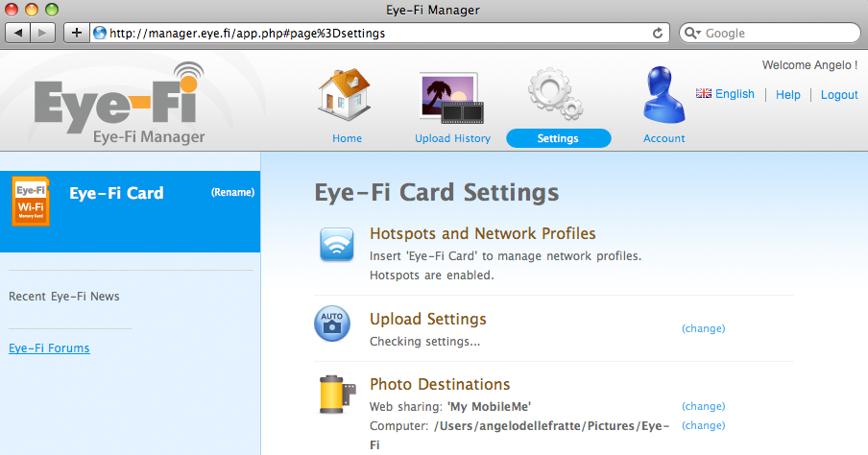Click the Eye-Fi Card Settings title
The width and height of the screenshot is (868, 455).
pyautogui.click(x=437, y=193)
